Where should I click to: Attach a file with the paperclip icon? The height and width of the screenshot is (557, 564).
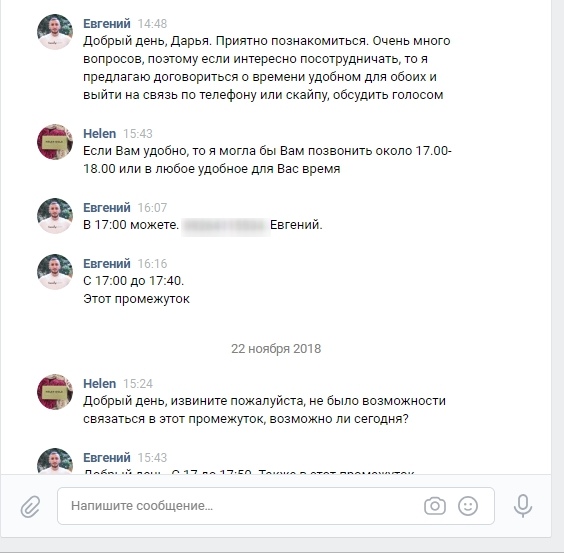[x=30, y=506]
